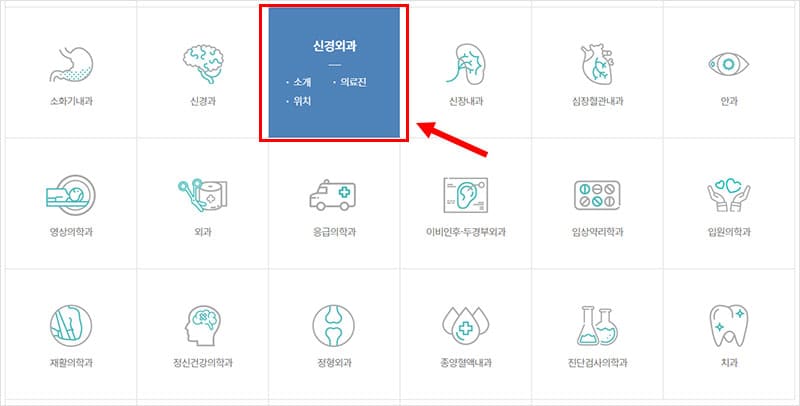Open the 종양혈액내과 blood drops icon

pos(466,326)
